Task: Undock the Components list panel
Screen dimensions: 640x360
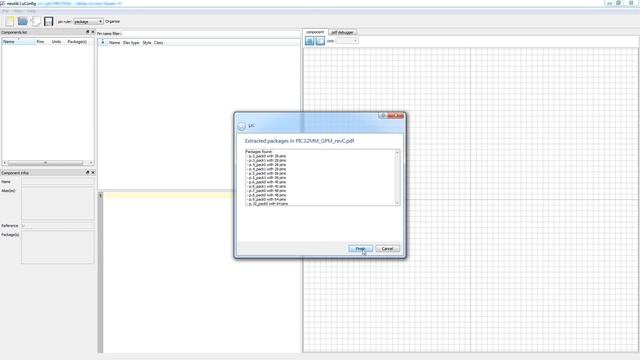Action: tap(87, 32)
